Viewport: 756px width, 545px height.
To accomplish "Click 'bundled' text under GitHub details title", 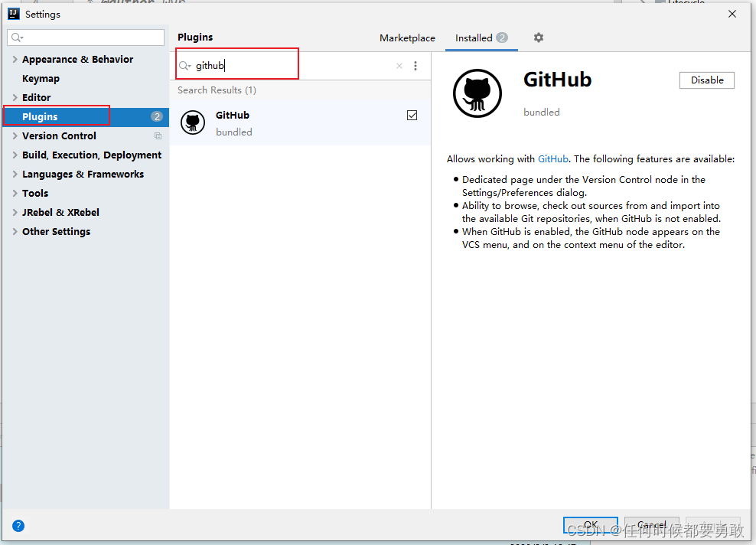I will click(542, 113).
